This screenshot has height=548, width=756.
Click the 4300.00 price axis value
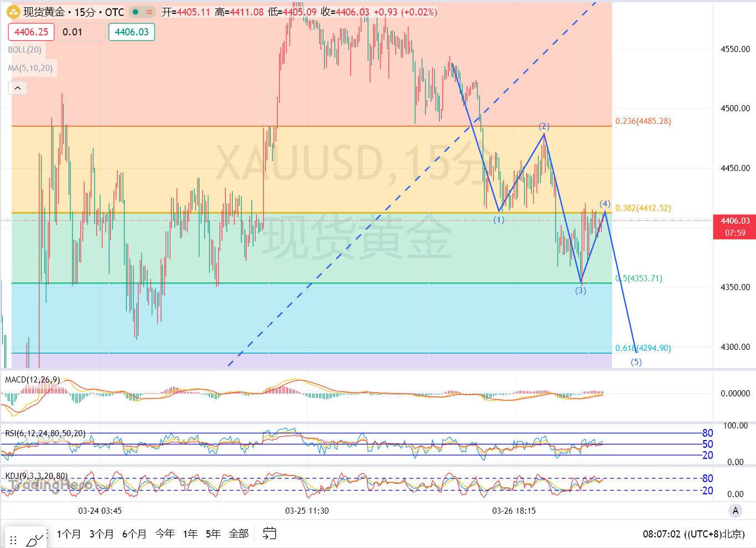click(736, 347)
